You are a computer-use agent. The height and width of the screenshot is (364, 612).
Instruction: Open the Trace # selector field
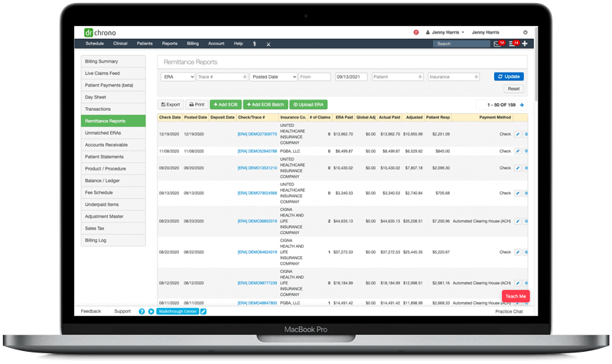[223, 77]
